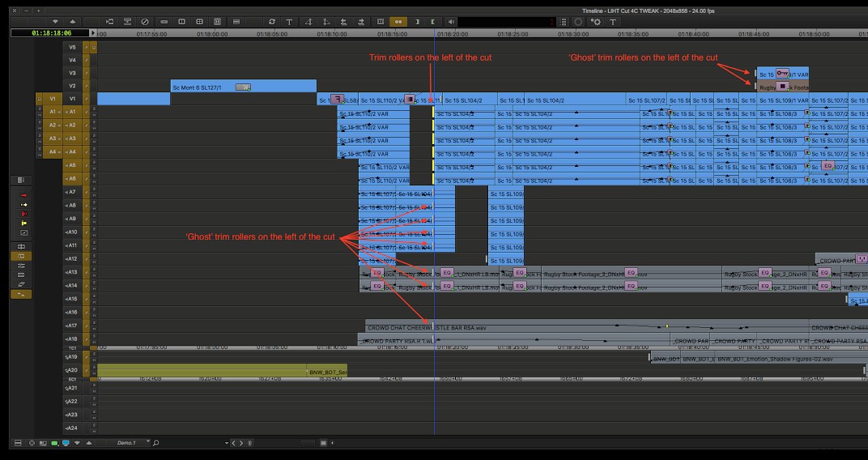Click the Focus icon at bottom right bar
Viewport: 868px width, 460px height.
pos(324,443)
